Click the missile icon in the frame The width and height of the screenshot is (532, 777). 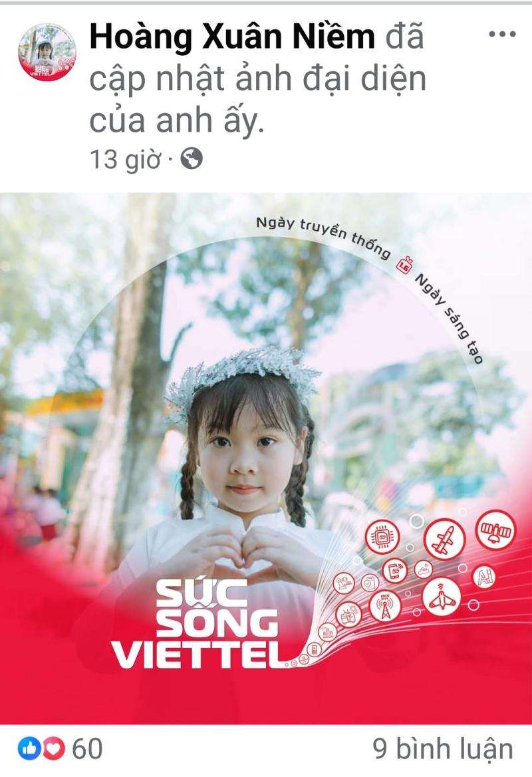(x=444, y=539)
